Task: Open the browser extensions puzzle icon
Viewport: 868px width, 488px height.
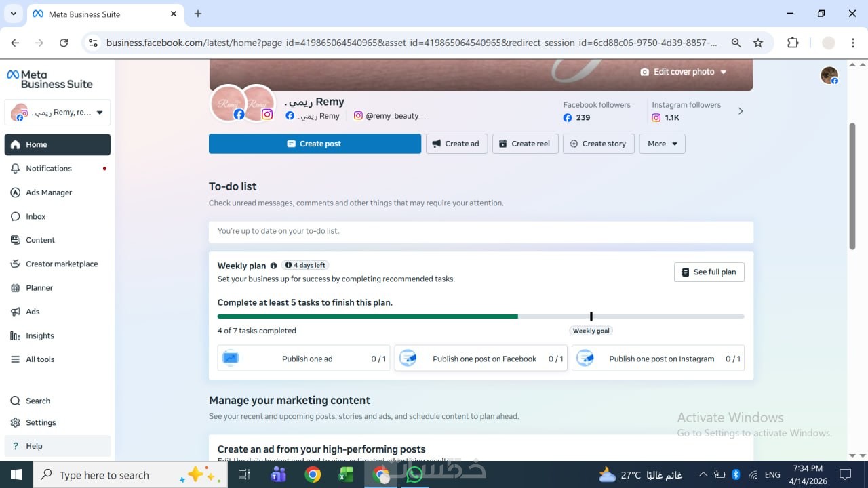Action: point(793,43)
